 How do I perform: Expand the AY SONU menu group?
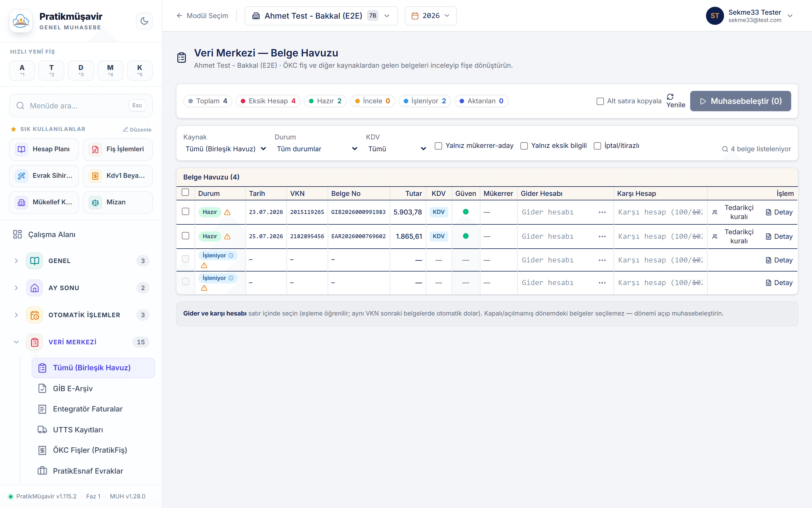[x=16, y=288]
